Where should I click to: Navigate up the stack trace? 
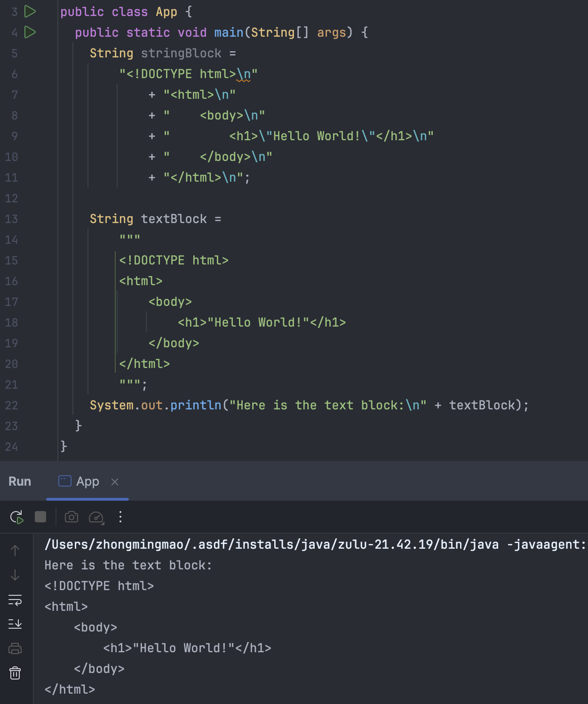pyautogui.click(x=15, y=551)
